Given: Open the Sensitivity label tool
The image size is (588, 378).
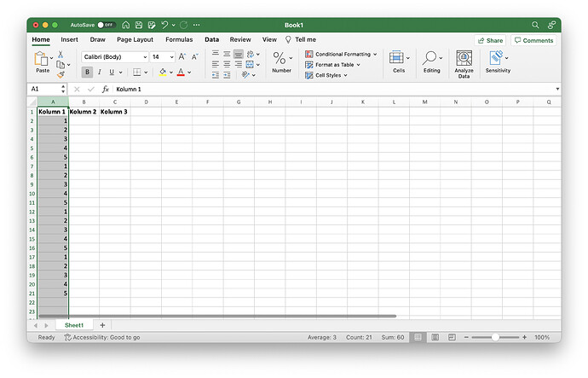Looking at the screenshot, I should pyautogui.click(x=498, y=62).
